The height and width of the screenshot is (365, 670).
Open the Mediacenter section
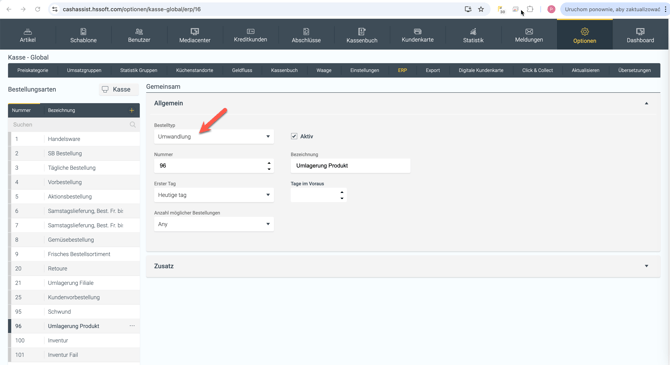click(x=195, y=35)
